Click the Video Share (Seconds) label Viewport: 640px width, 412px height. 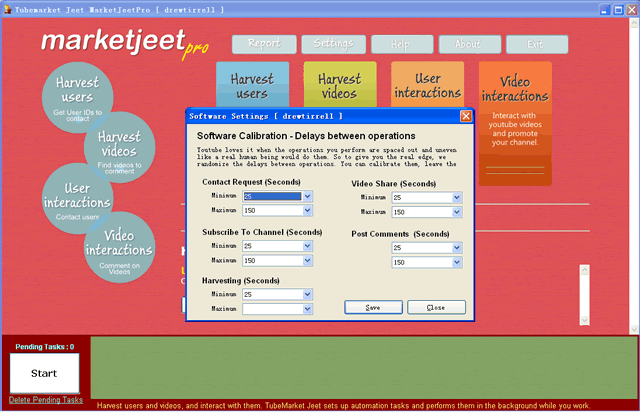coord(394,184)
